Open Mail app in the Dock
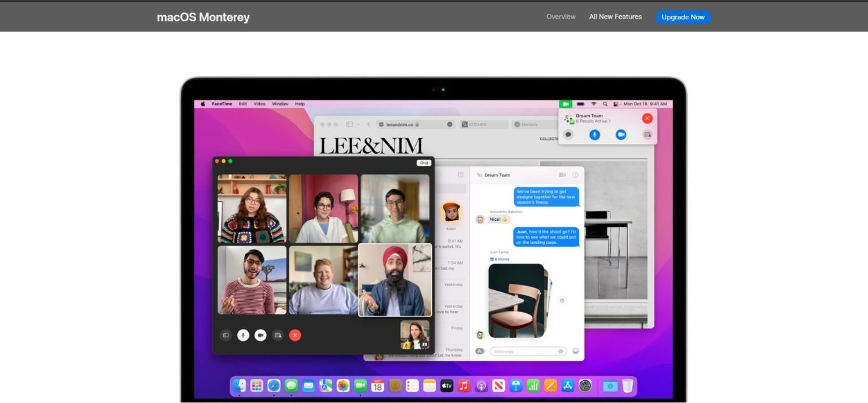Image resolution: width=868 pixels, height=403 pixels. 309,386
